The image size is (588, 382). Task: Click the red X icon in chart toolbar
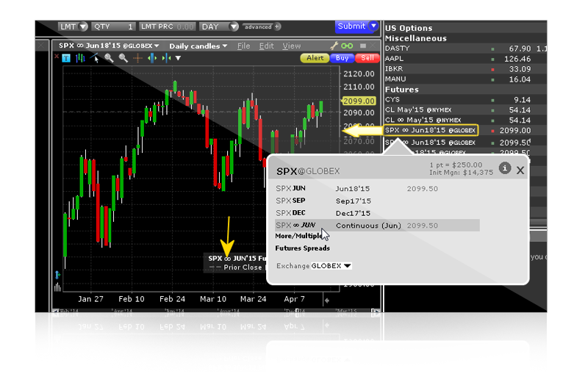tap(57, 57)
